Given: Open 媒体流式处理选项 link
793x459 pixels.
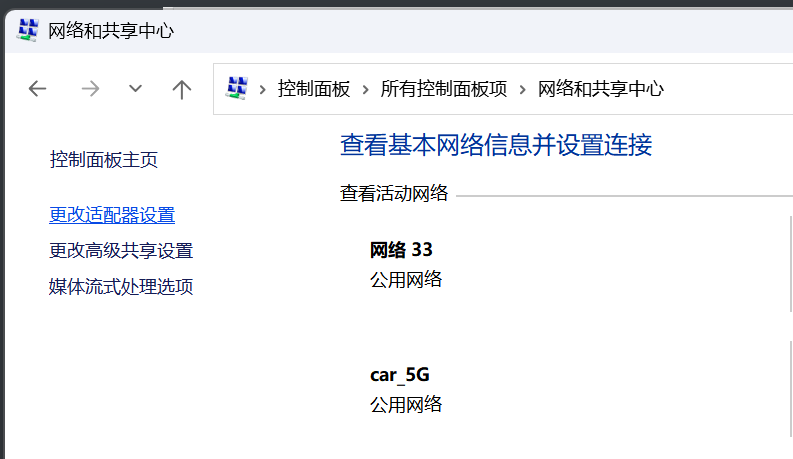Looking at the screenshot, I should tap(121, 287).
